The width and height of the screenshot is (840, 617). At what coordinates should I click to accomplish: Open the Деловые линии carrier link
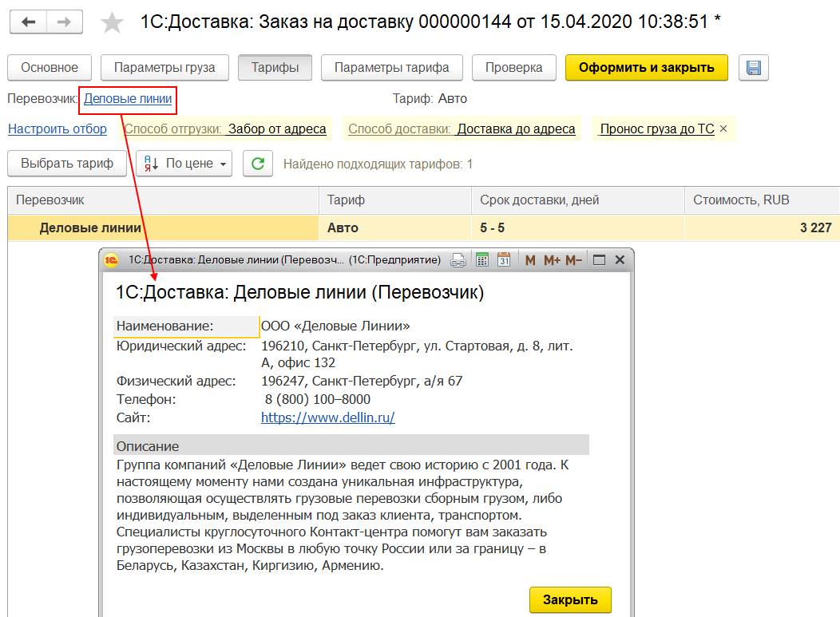click(x=128, y=98)
